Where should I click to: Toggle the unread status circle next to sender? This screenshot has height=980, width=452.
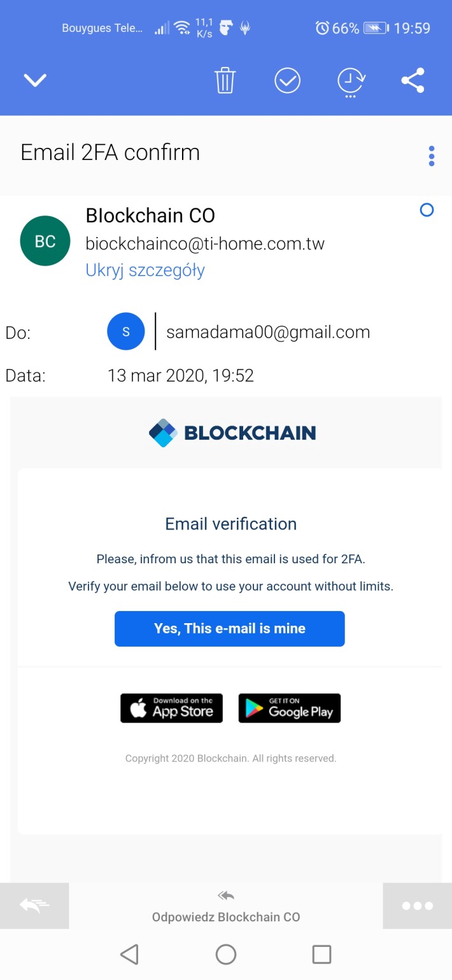(x=427, y=210)
